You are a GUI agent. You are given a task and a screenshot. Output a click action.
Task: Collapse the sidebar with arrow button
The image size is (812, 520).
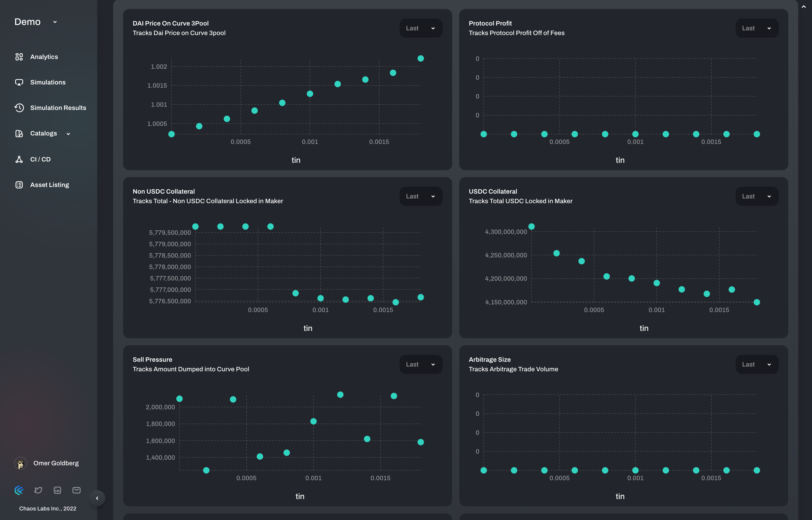pos(97,498)
